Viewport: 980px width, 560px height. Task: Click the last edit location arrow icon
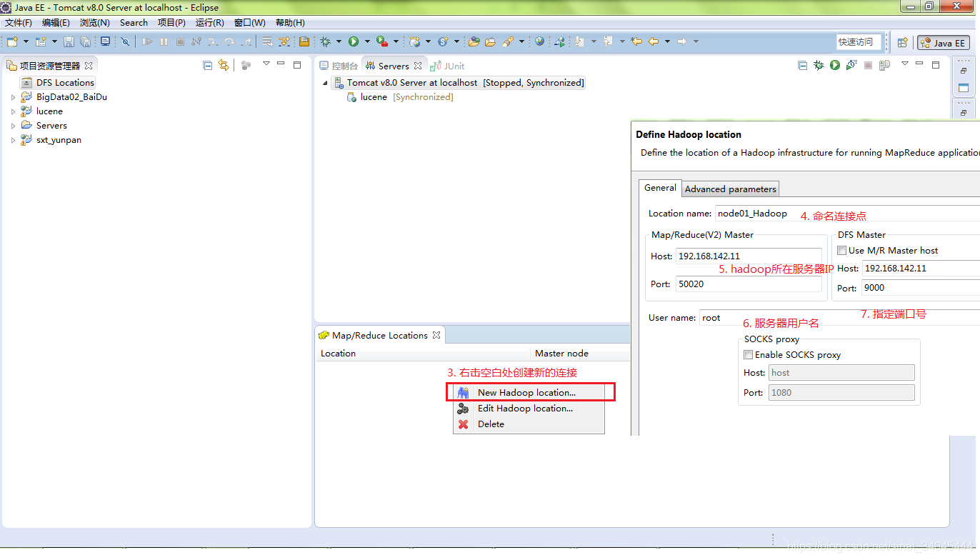click(636, 41)
